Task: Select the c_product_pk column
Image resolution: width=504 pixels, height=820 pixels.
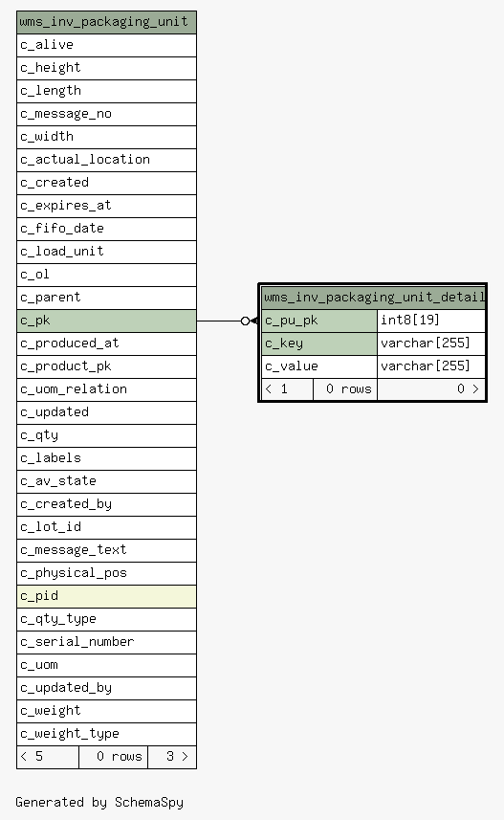Action: tap(107, 366)
